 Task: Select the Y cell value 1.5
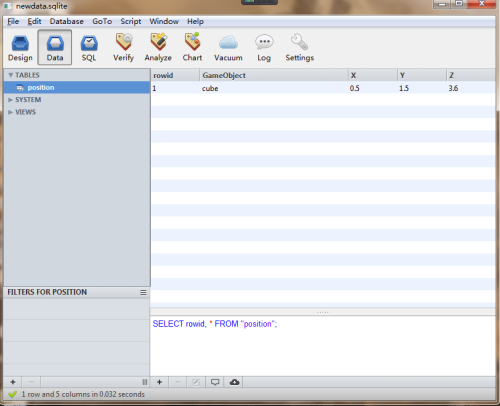click(422, 88)
